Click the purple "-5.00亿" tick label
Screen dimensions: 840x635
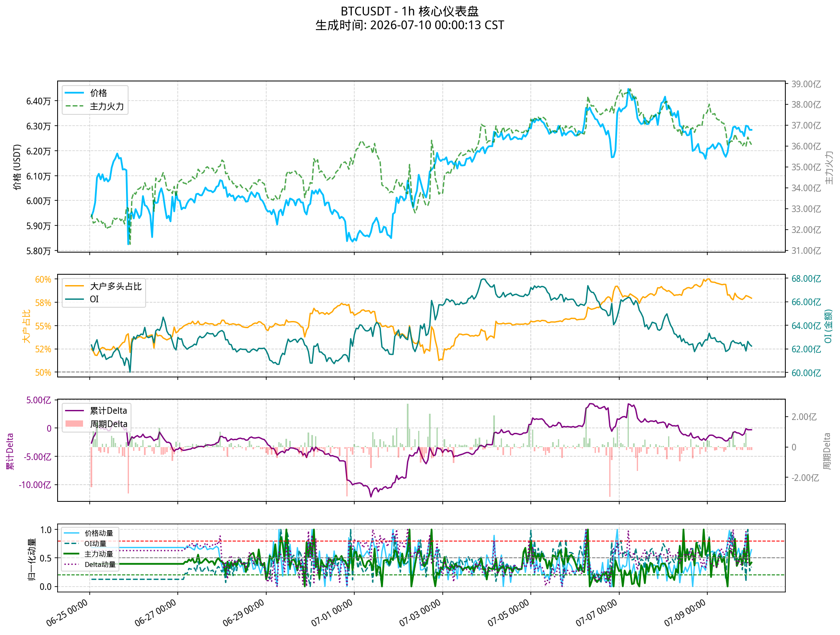click(38, 457)
